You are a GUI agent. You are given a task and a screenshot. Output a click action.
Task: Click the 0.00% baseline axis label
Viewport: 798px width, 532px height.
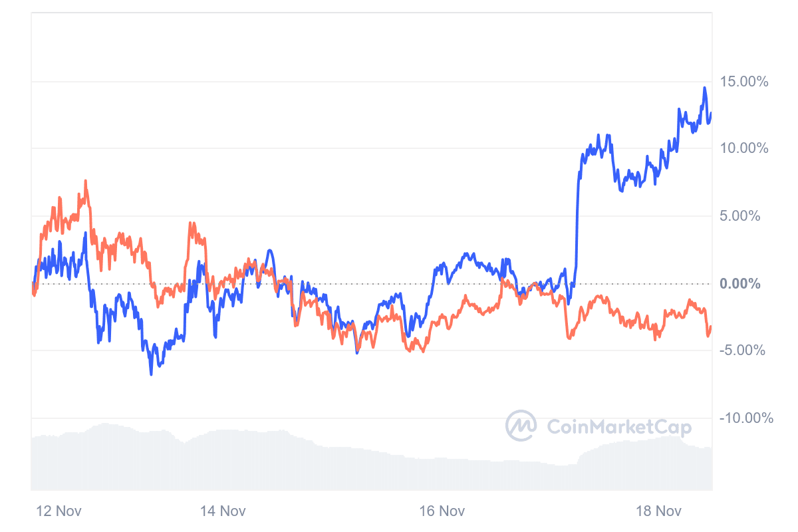(739, 284)
